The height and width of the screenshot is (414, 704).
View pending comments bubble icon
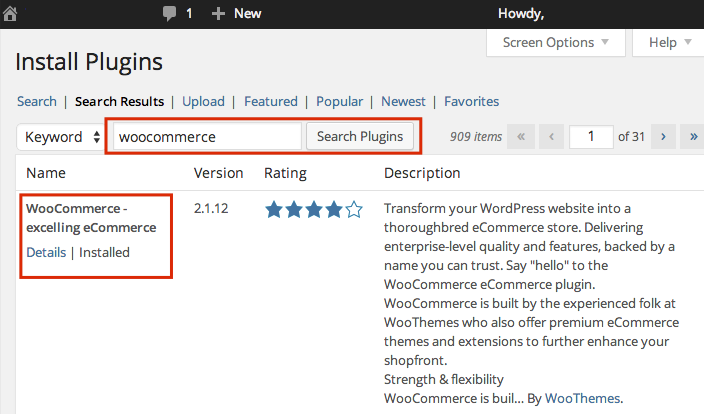(x=169, y=13)
